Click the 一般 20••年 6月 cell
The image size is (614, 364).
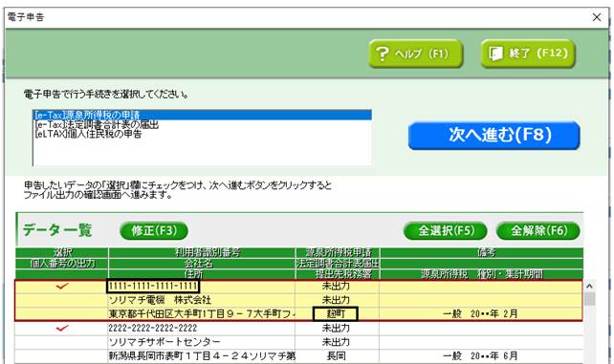tap(480, 355)
